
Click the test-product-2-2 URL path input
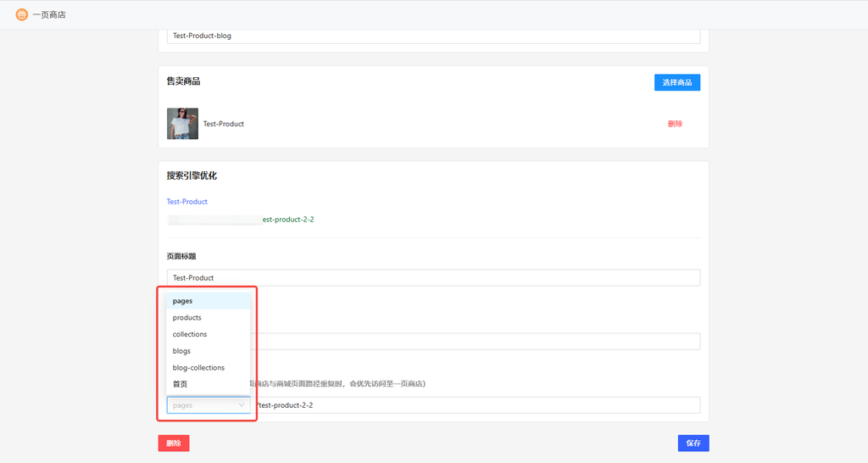click(x=475, y=405)
